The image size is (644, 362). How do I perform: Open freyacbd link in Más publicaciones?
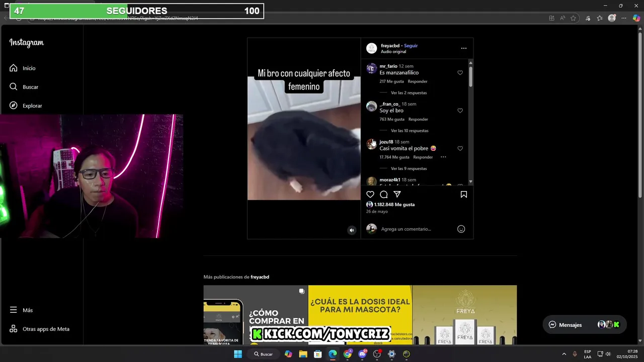(x=260, y=277)
